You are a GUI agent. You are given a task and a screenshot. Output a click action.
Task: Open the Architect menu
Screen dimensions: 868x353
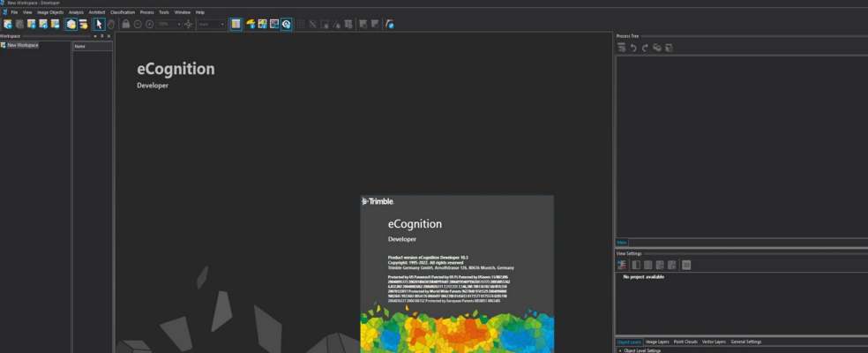(97, 12)
